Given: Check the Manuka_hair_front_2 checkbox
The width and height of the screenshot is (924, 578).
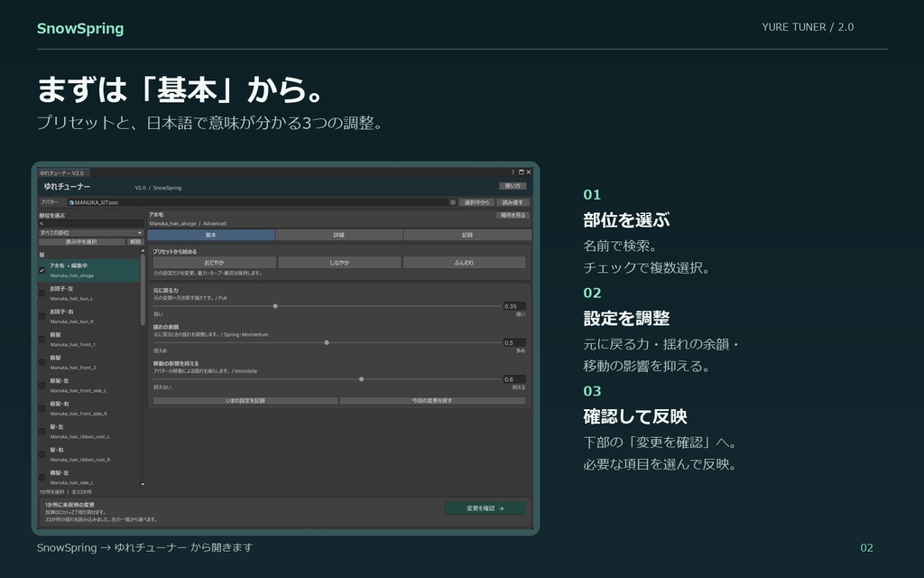Looking at the screenshot, I should click(42, 362).
